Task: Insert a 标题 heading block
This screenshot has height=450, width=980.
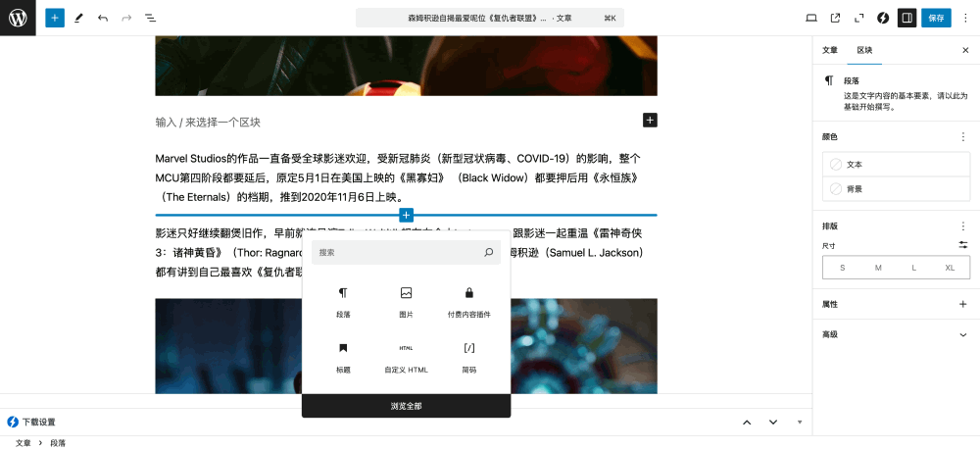Action: click(x=343, y=358)
